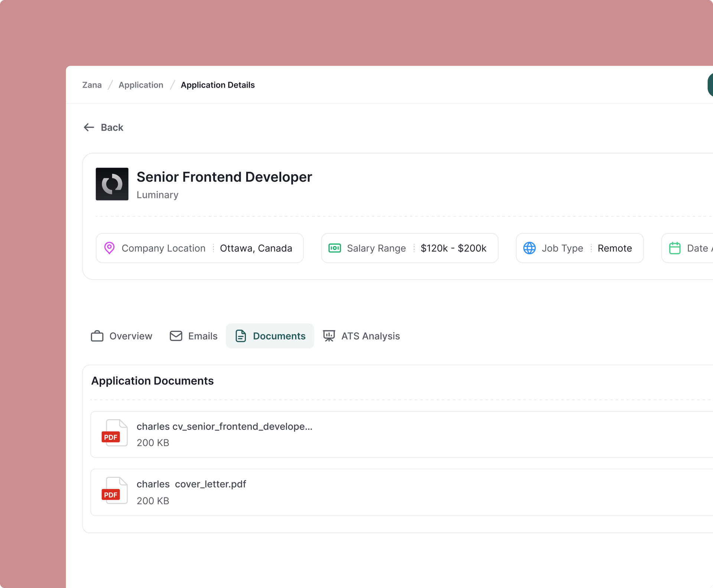Click the PDF icon for cover letter
713x588 pixels.
click(114, 491)
